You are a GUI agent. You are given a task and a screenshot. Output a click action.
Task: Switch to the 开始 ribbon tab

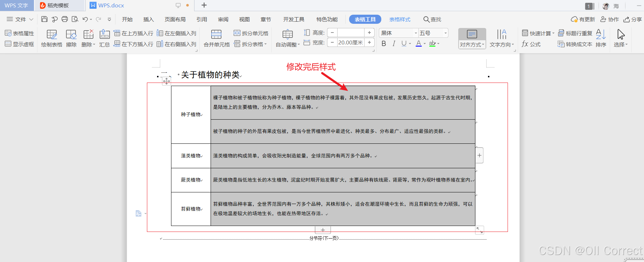coord(127,19)
